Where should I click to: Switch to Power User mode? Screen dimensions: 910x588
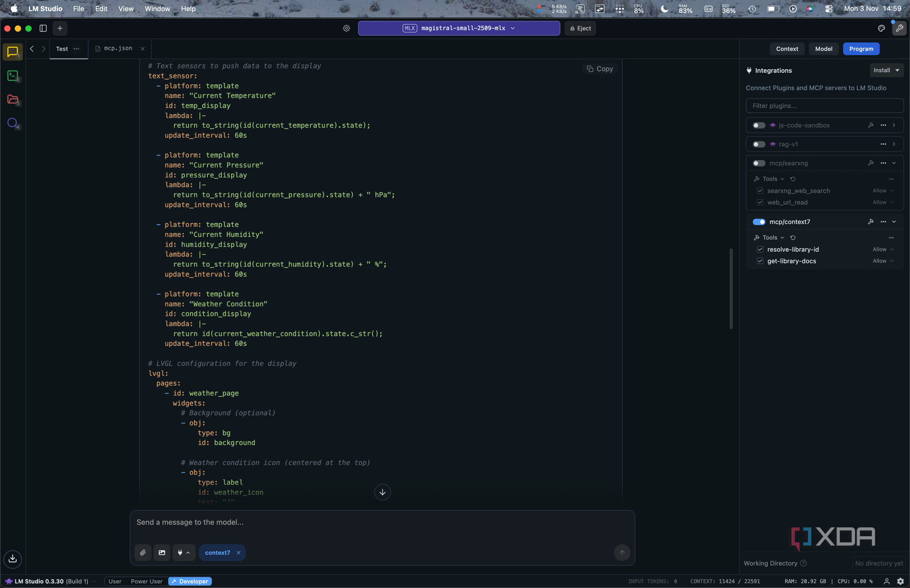coord(146,581)
